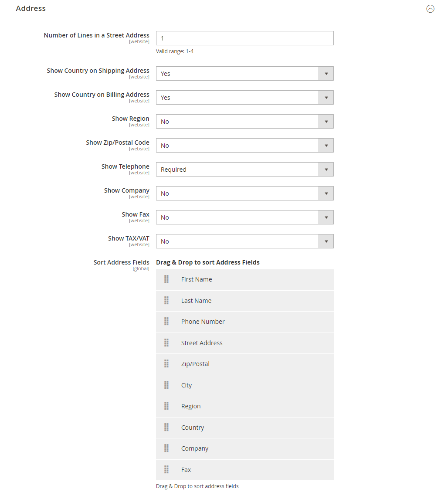Open the Show Fax dropdown
Image resolution: width=448 pixels, height=499 pixels.
(x=244, y=217)
